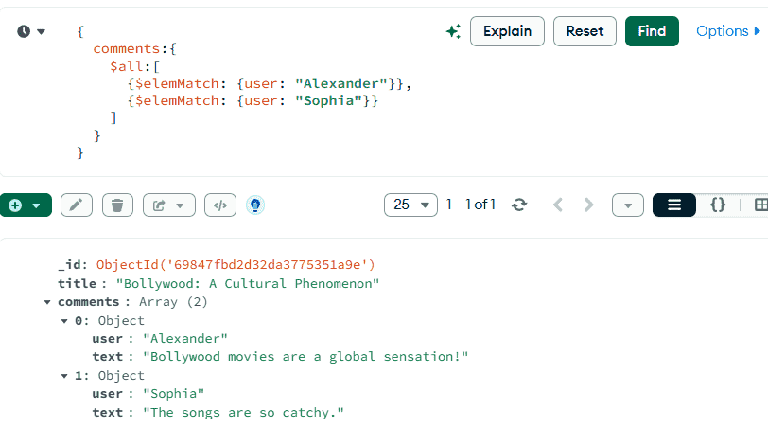Open query history clock icon
The width and height of the screenshot is (768, 428).
tap(24, 32)
